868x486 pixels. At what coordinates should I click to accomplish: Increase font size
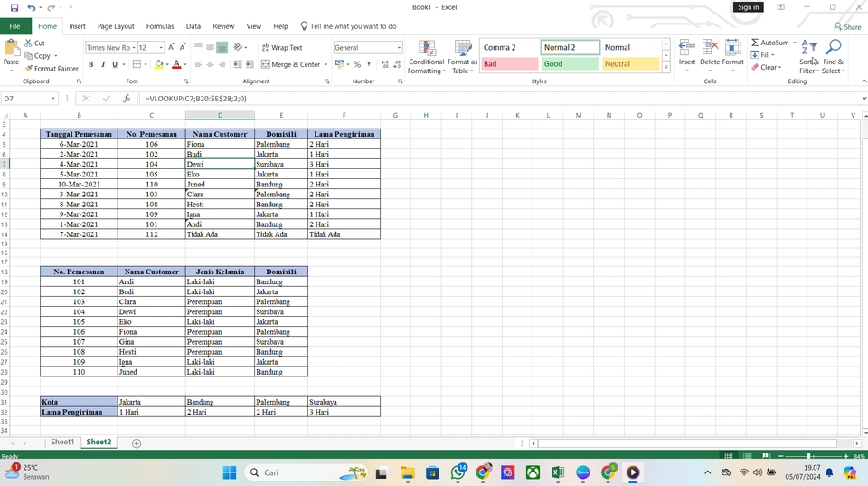tap(171, 48)
